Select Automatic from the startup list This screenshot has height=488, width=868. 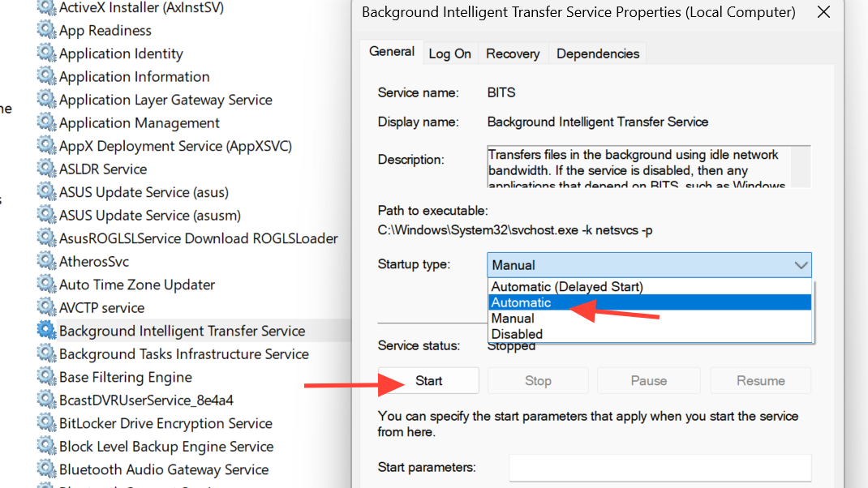tap(522, 302)
